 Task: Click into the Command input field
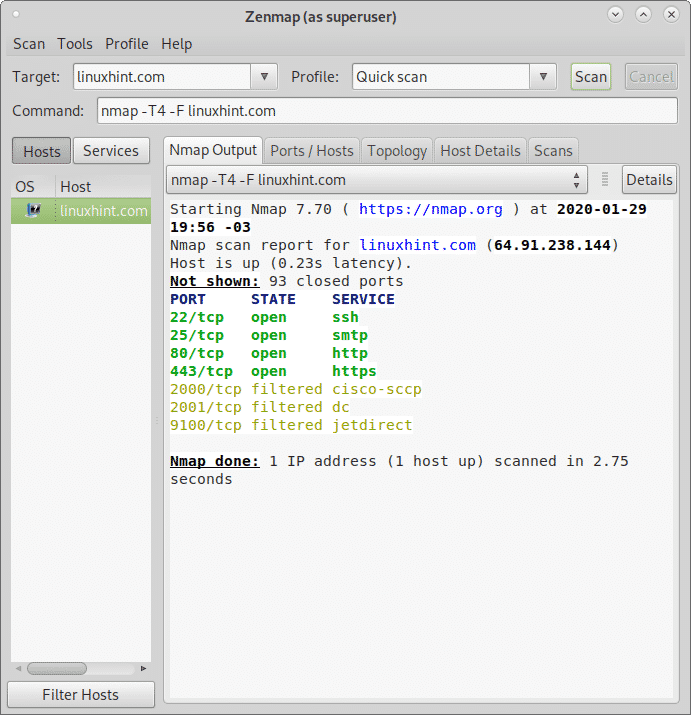tap(386, 111)
